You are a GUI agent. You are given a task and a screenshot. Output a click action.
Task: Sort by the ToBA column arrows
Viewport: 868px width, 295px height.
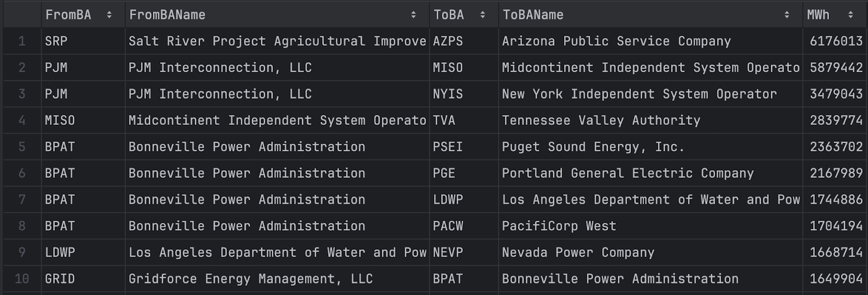click(x=483, y=15)
